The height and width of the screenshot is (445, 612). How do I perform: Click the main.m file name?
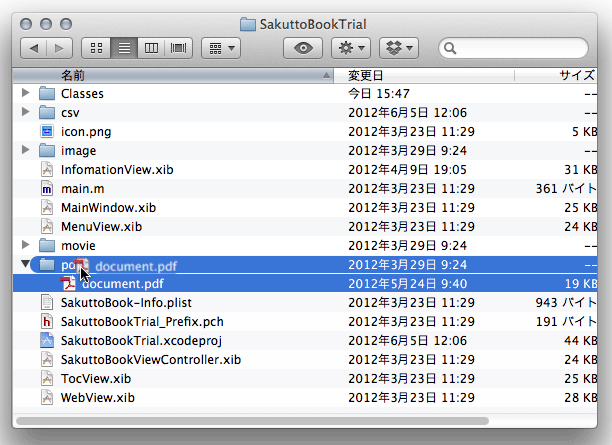tap(83, 189)
